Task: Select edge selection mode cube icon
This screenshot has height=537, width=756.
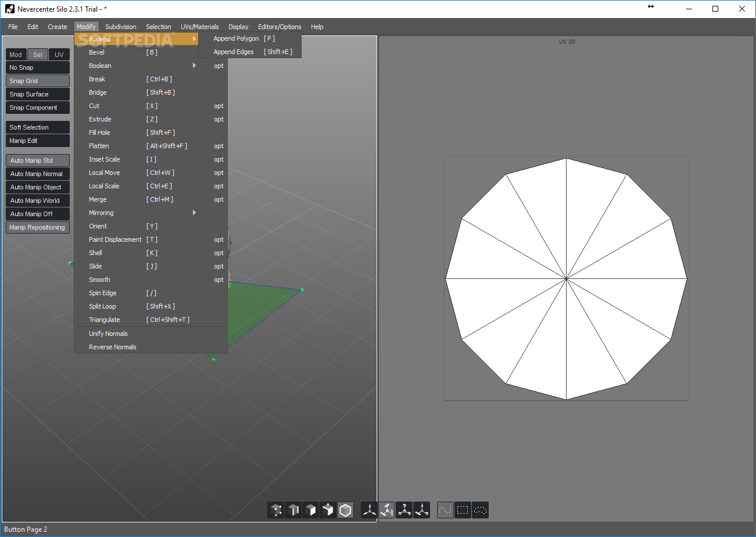Action: pyautogui.click(x=293, y=510)
